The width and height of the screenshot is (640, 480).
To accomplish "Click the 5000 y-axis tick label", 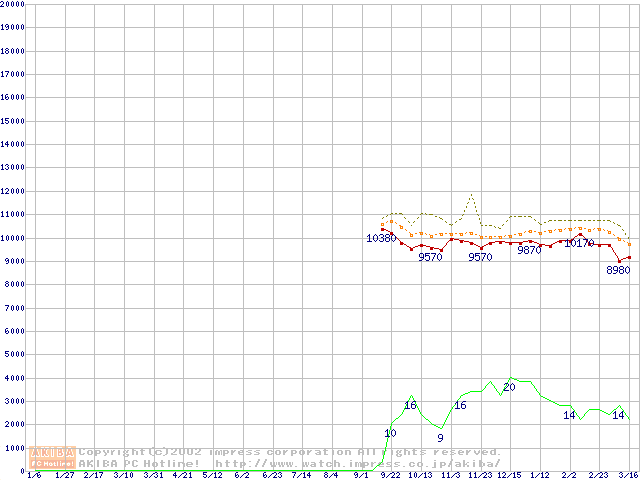I will point(12,355).
